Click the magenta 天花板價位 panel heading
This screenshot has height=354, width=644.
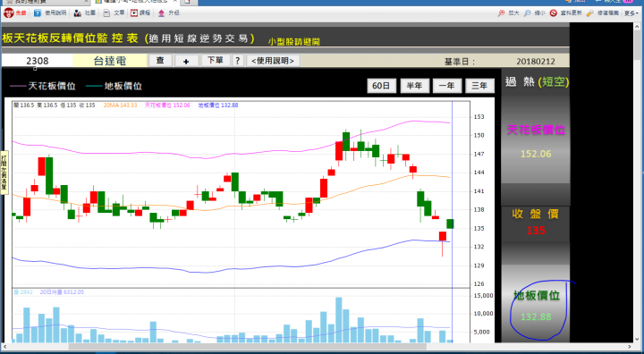(536, 131)
